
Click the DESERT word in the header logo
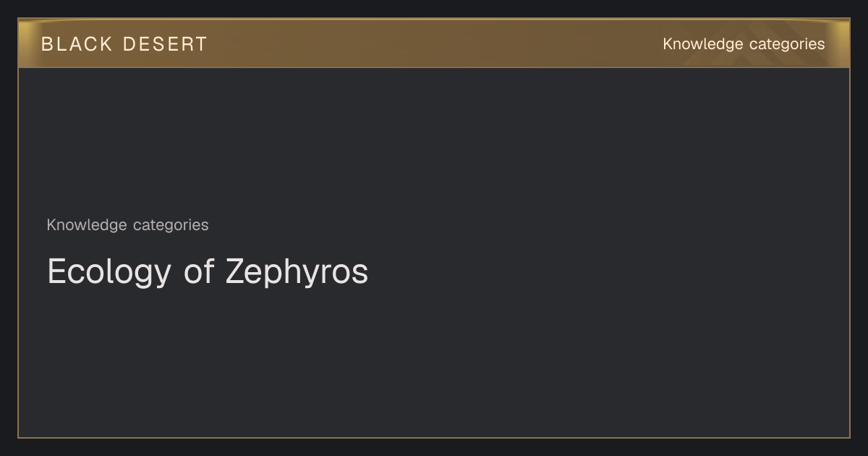coord(165,44)
